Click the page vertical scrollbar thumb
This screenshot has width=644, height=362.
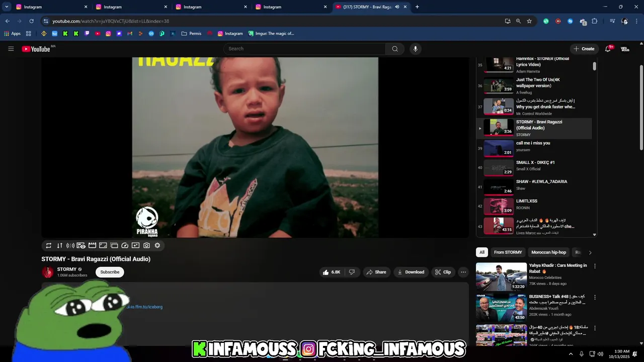point(641,108)
